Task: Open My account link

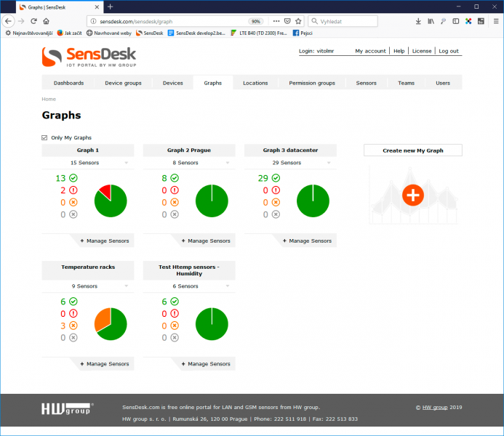Action: tap(370, 51)
